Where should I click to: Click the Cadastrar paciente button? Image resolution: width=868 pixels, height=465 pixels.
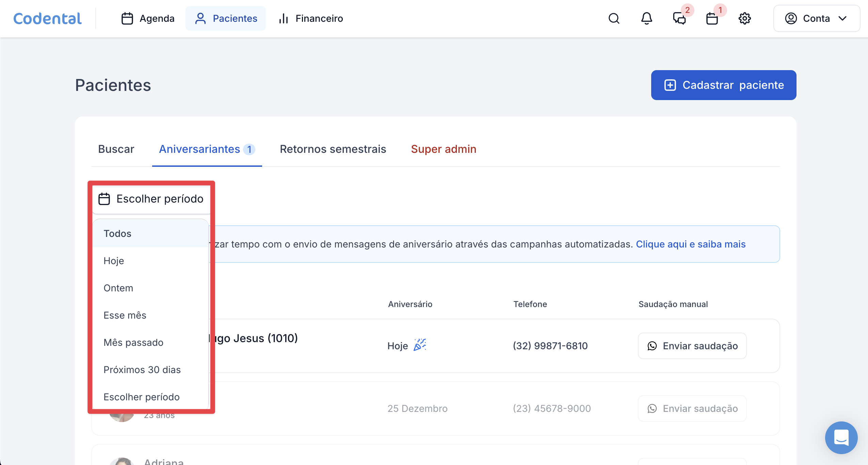pos(723,85)
